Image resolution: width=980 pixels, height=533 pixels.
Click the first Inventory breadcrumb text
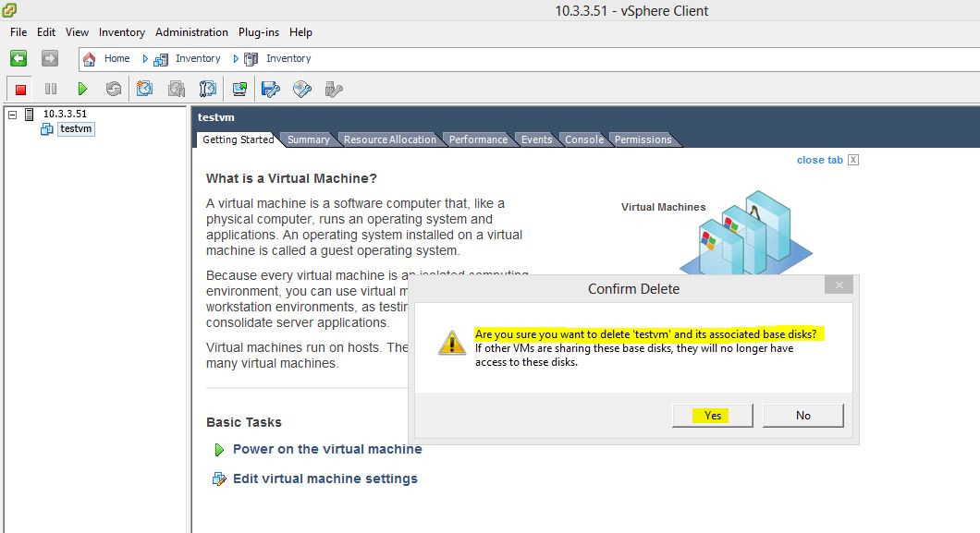[198, 59]
